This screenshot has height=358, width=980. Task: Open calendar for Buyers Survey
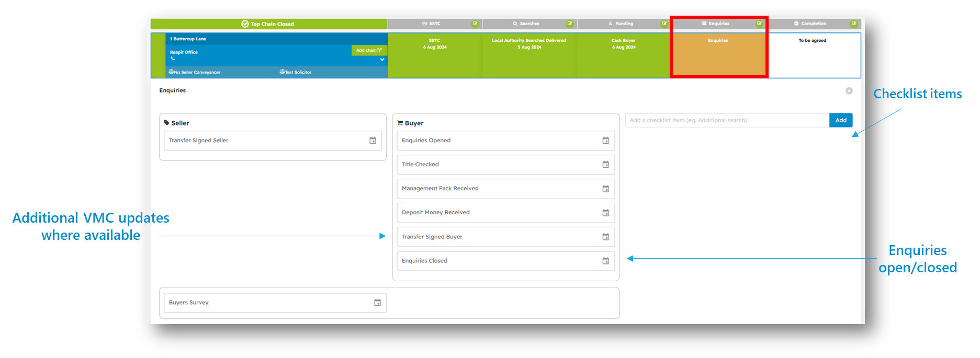click(x=378, y=303)
